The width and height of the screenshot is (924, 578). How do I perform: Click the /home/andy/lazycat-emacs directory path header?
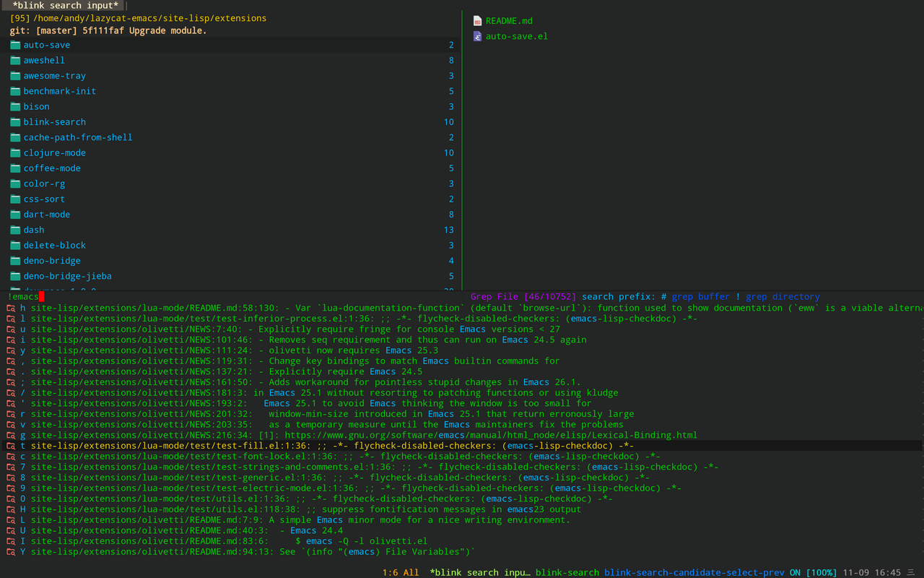[x=149, y=18]
